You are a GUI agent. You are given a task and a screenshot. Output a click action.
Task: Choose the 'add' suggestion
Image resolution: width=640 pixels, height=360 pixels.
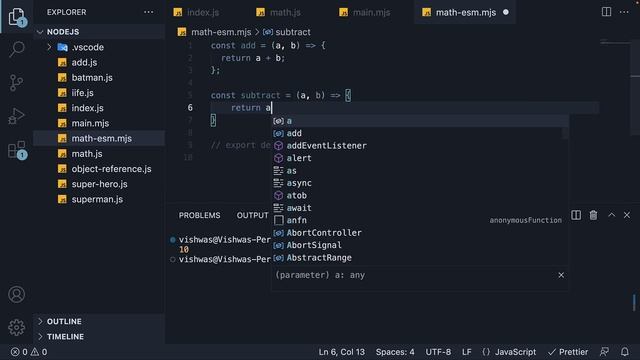pyautogui.click(x=420, y=133)
